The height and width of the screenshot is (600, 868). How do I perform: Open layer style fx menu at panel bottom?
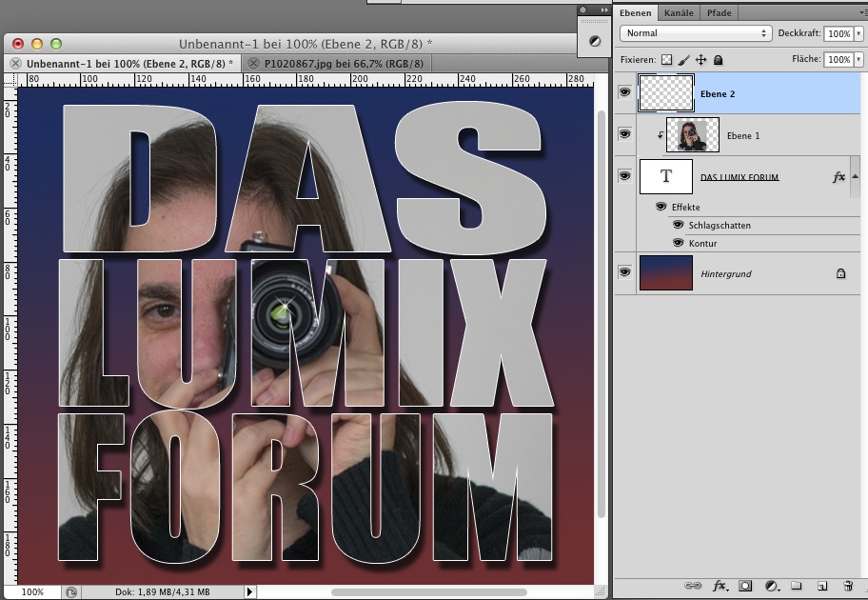point(720,586)
